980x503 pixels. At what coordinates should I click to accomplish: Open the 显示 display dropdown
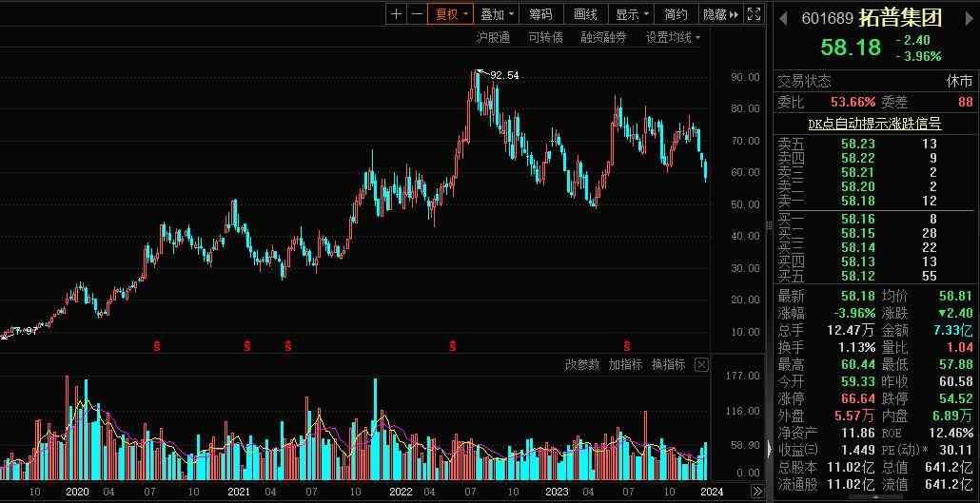[x=633, y=14]
